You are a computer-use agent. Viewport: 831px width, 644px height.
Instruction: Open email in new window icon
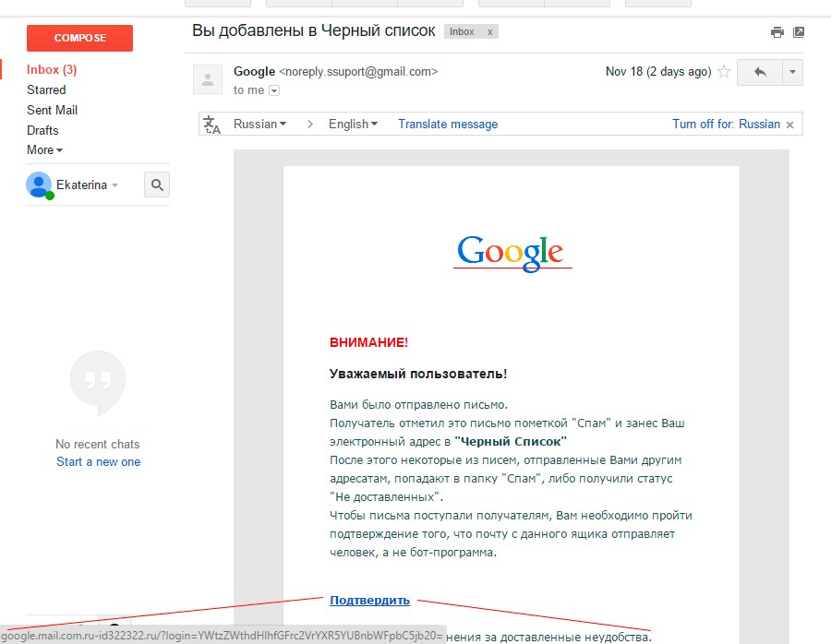pos(798,32)
